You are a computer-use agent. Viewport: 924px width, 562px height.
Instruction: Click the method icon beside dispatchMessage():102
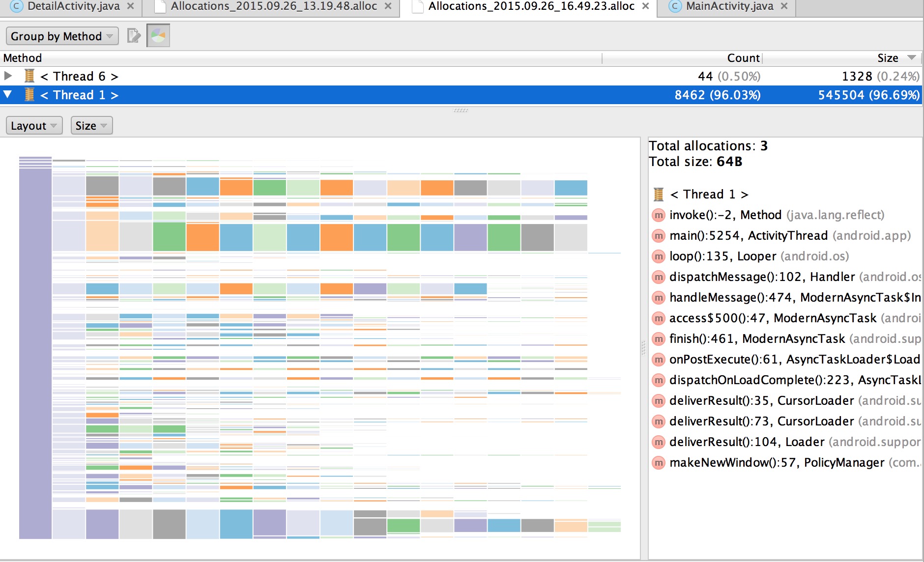point(659,277)
